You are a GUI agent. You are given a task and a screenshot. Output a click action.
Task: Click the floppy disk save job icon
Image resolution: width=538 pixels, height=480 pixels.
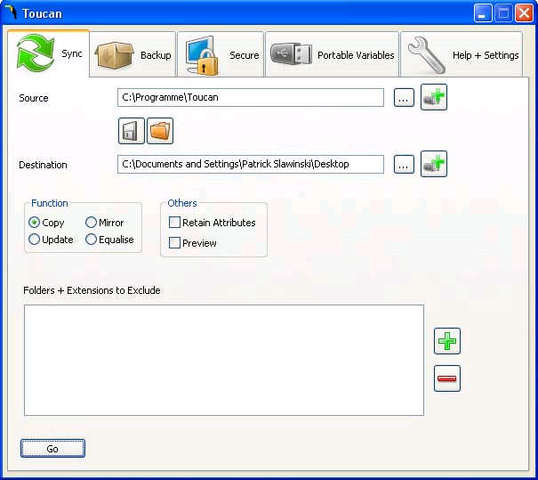point(131,131)
